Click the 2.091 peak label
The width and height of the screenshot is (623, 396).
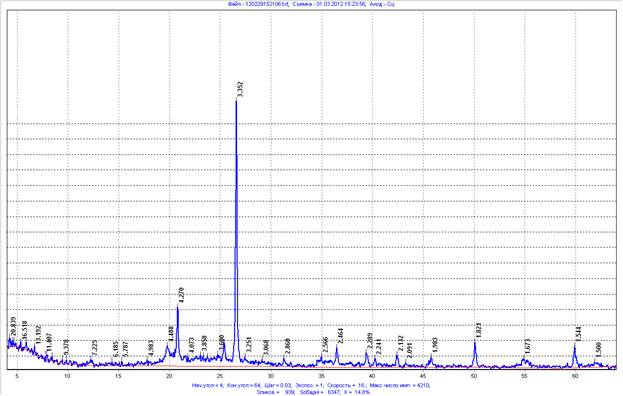[x=410, y=351]
